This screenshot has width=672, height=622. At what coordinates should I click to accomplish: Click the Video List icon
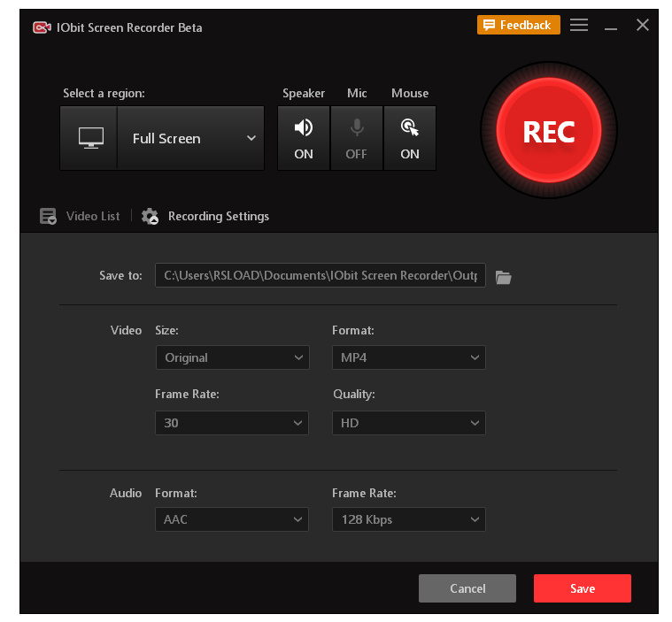point(48,217)
